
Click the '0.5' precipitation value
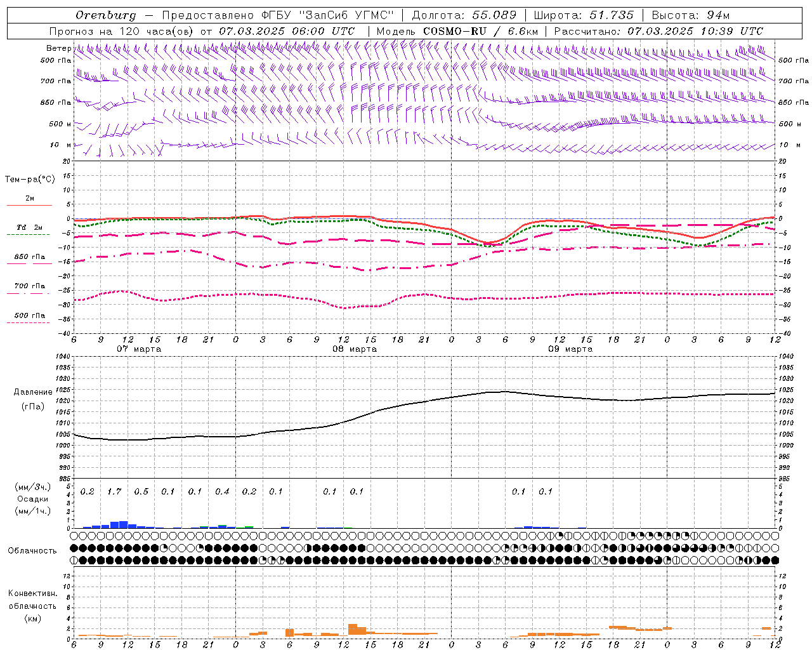click(141, 491)
